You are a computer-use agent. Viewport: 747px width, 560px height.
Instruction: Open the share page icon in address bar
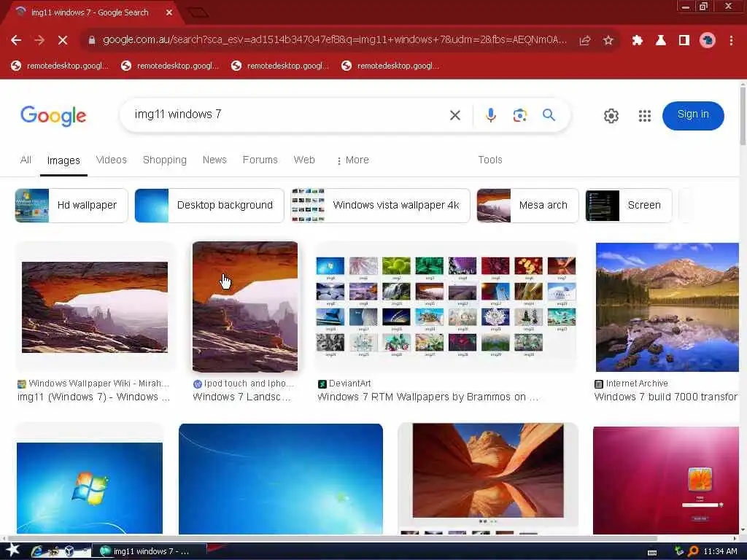click(x=585, y=41)
